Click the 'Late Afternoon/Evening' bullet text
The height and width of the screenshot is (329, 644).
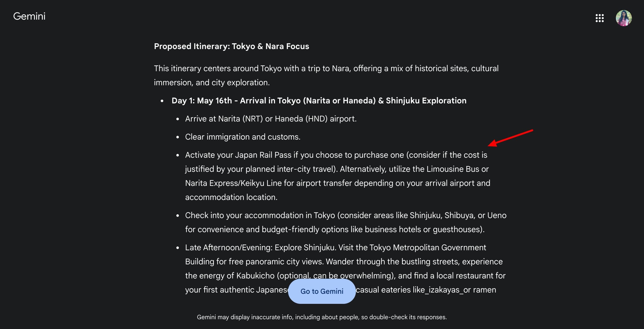[229, 248]
